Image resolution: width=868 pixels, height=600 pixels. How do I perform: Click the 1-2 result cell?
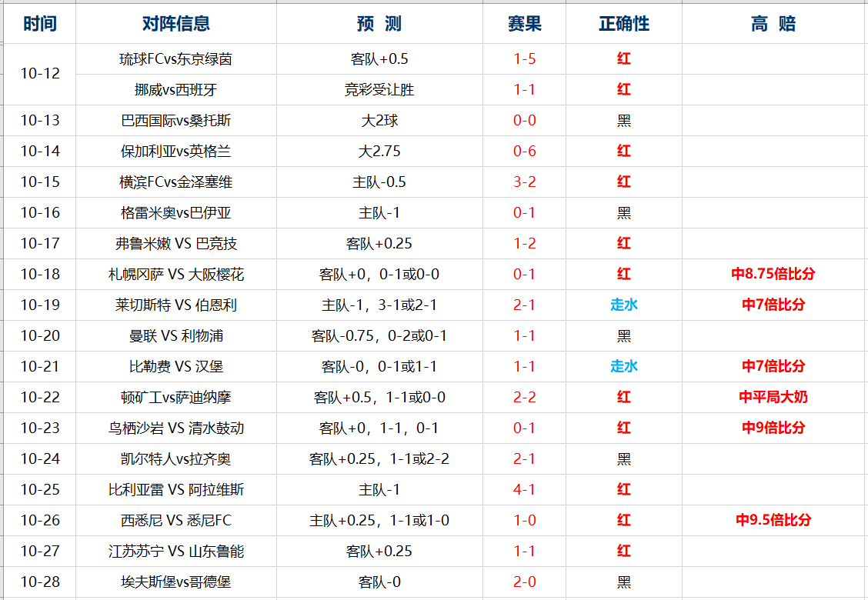pos(524,244)
